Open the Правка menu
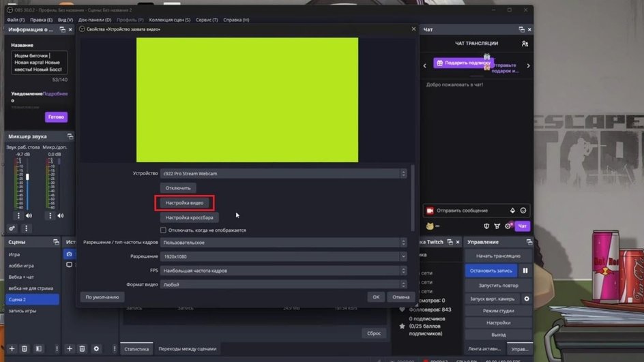 41,20
